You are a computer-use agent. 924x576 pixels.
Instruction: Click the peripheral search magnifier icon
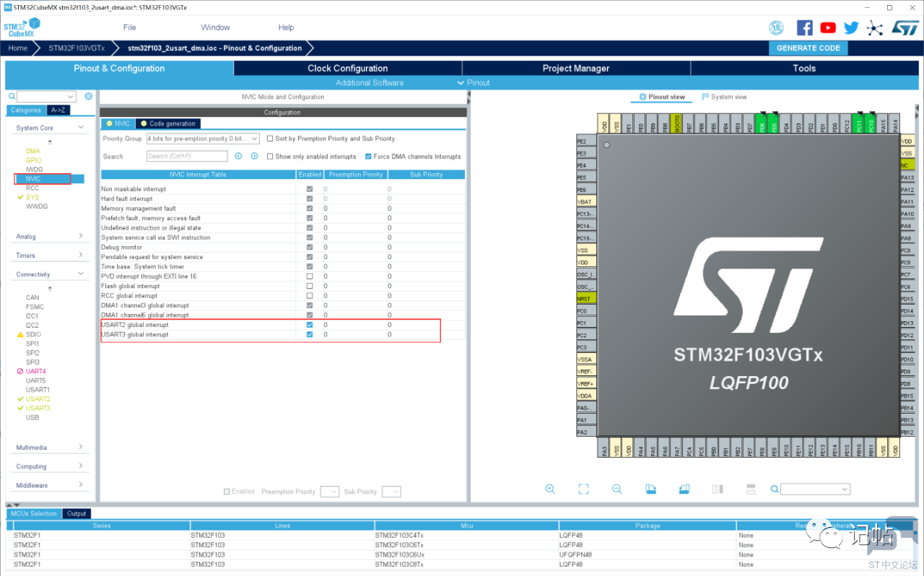click(x=12, y=96)
